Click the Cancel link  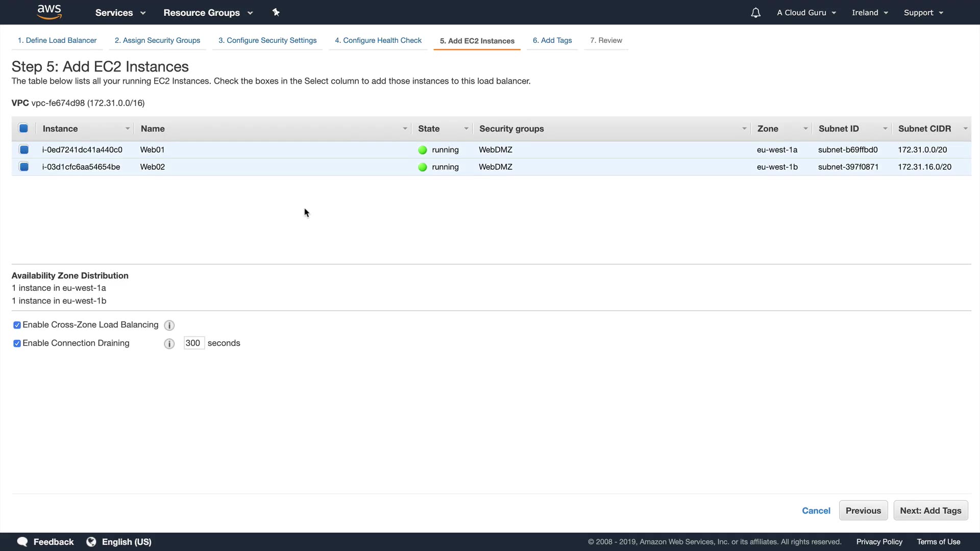tap(816, 511)
